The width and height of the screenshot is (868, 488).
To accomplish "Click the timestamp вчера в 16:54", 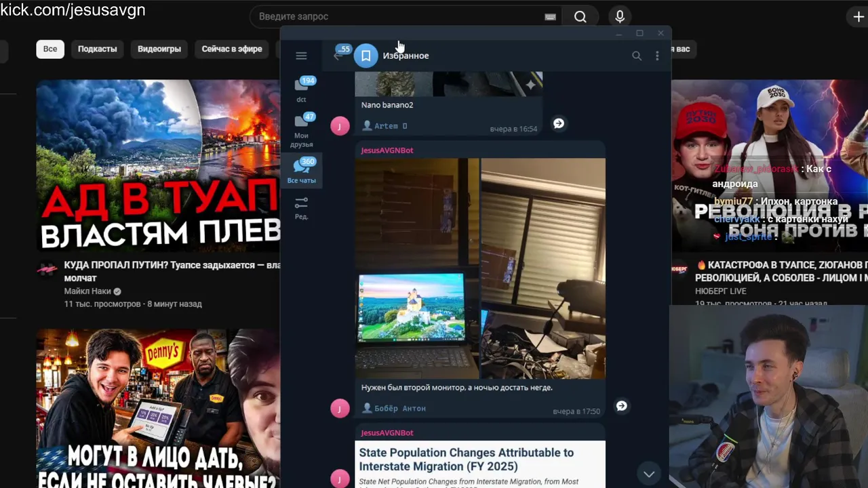I will point(513,129).
